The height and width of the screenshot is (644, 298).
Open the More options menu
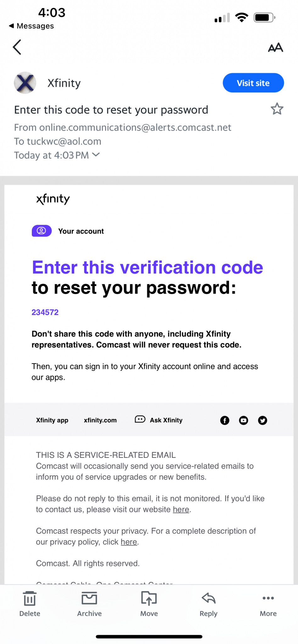click(268, 604)
